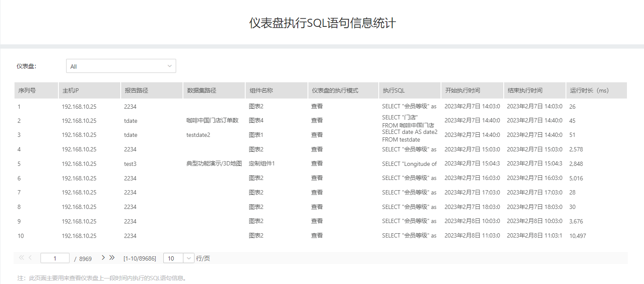
Task: Click the page number input field
Action: click(x=55, y=258)
